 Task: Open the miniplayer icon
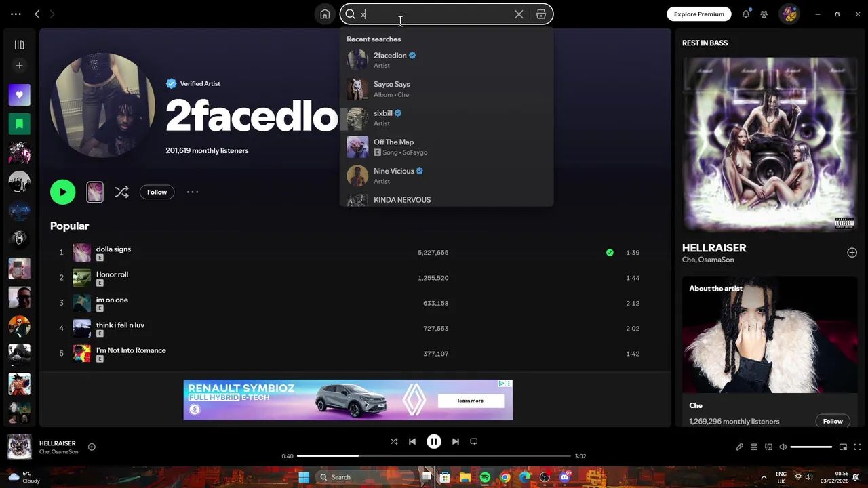843,447
